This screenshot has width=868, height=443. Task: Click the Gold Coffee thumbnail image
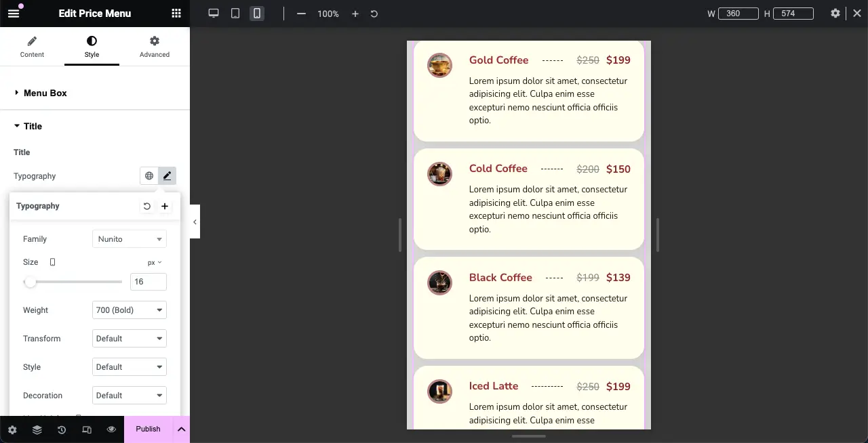click(439, 65)
